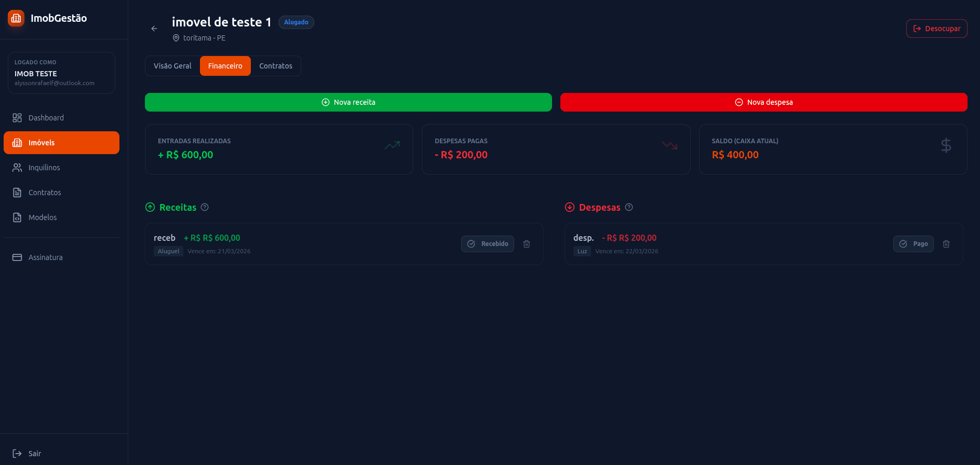
Task: Click the Desocupar button
Action: click(936, 29)
